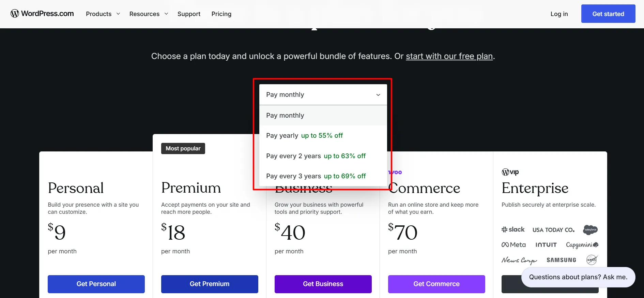Collapse the Pay monthly billing dropdown
This screenshot has height=298, width=644.
click(x=323, y=94)
